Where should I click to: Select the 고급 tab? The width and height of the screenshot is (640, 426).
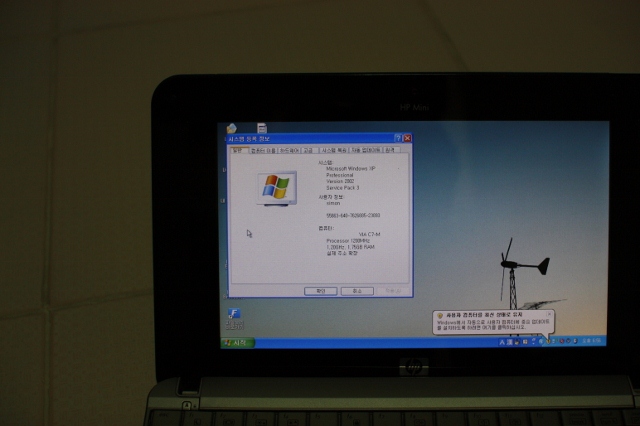(309, 150)
